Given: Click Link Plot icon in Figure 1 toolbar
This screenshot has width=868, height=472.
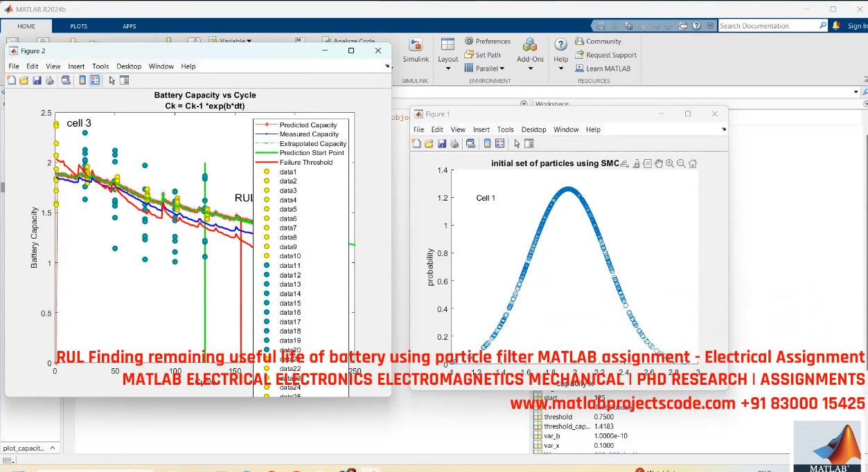Looking at the screenshot, I should pos(470,143).
